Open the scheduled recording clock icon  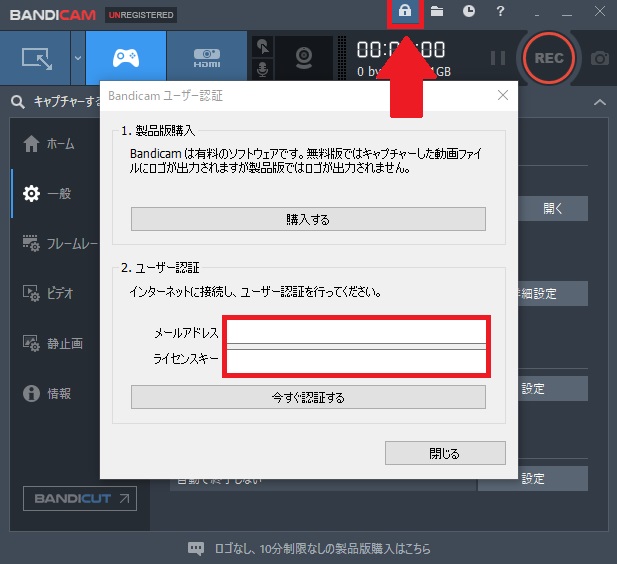469,11
